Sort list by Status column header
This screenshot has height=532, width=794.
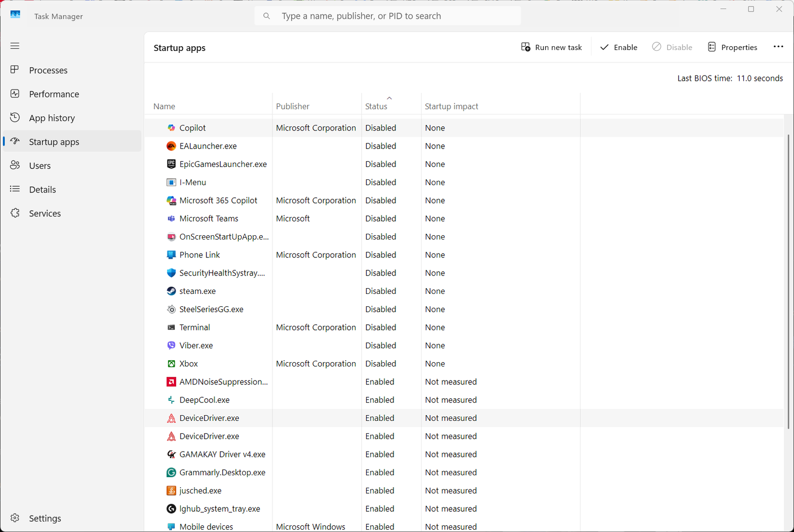point(376,106)
